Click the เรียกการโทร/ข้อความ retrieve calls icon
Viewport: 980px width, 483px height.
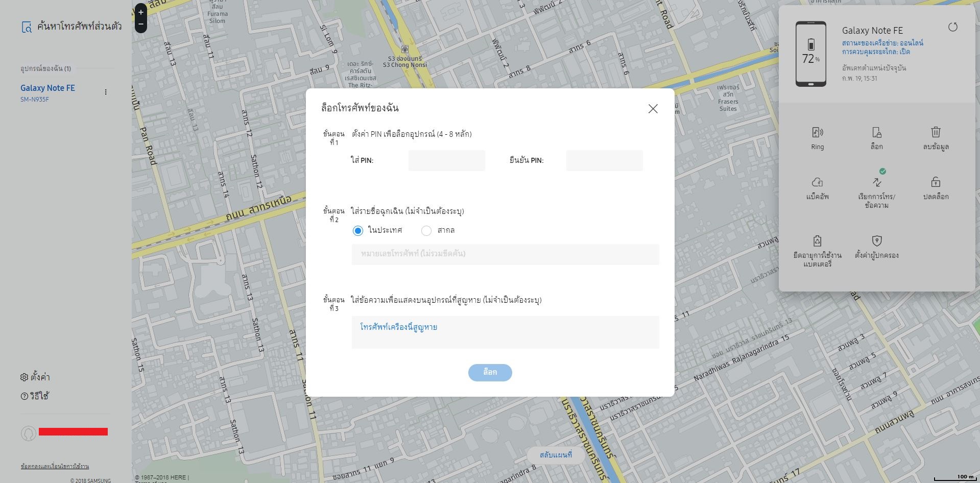pyautogui.click(x=876, y=182)
